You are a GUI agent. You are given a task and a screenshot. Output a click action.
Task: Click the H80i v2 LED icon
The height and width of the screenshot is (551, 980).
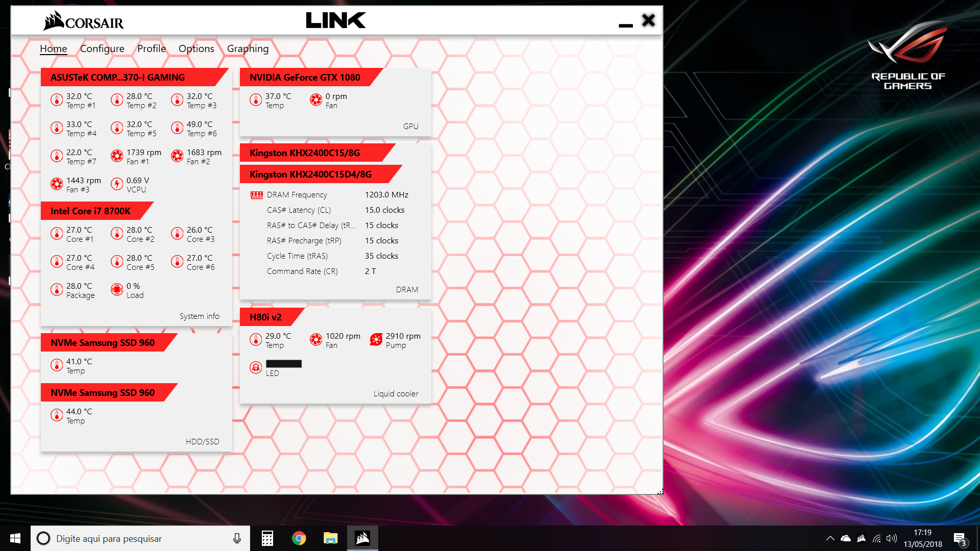point(256,367)
